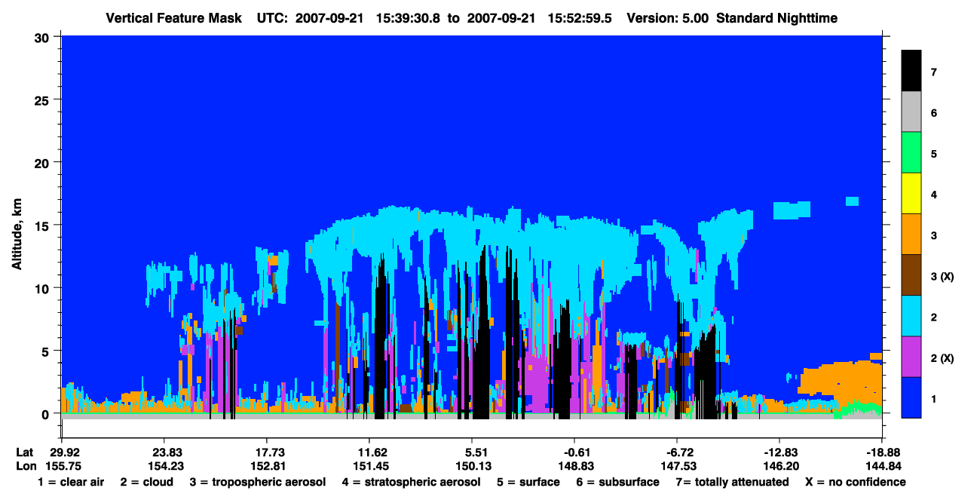The image size is (980, 503).
Task: Click the blue clear air swatch (1)
Action: click(911, 397)
